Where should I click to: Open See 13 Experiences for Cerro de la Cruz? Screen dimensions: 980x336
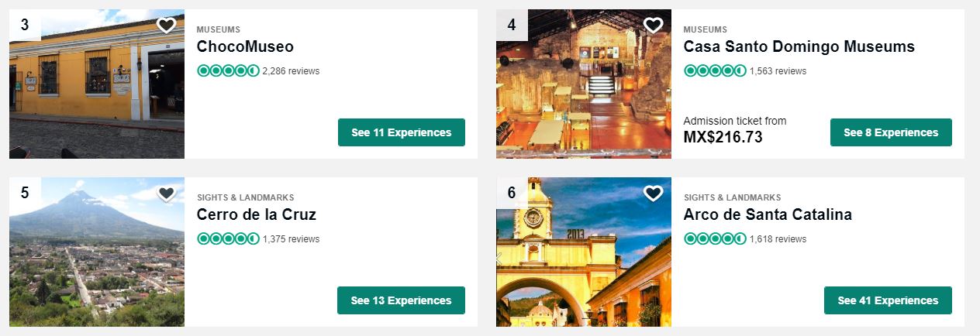tap(401, 300)
